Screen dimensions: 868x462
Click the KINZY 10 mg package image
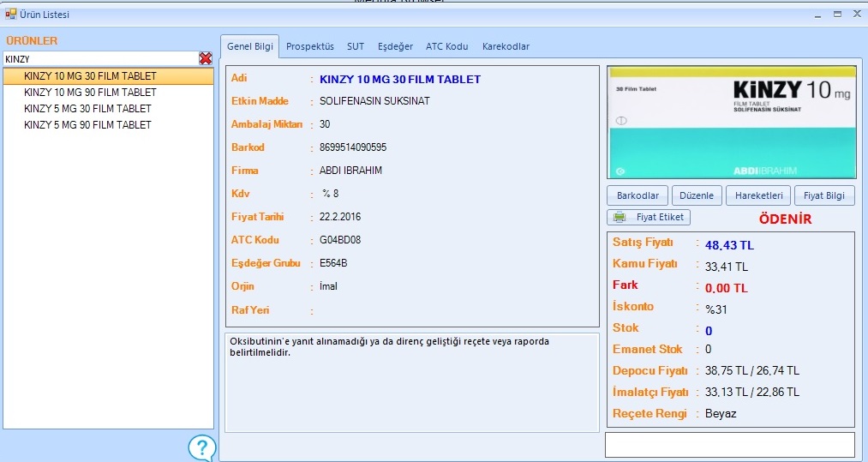731,123
